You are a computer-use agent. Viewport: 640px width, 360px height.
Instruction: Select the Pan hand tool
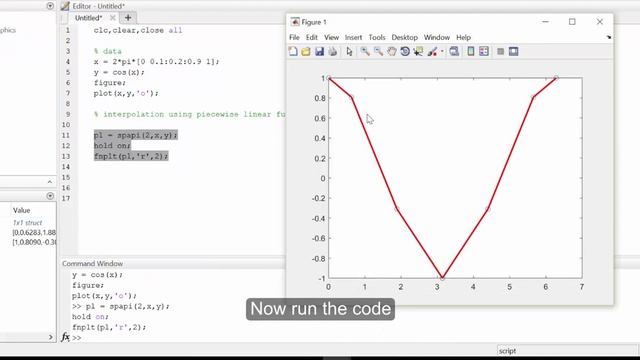pos(392,51)
